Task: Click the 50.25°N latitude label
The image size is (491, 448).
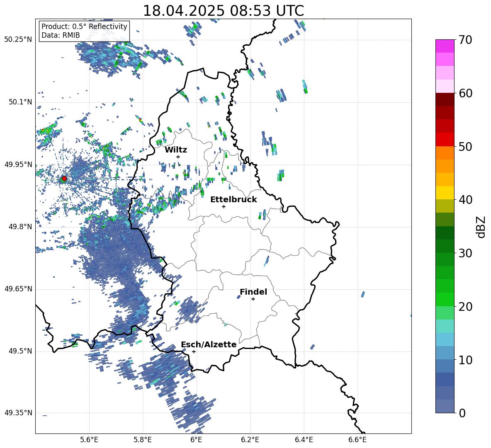Action: pos(18,40)
